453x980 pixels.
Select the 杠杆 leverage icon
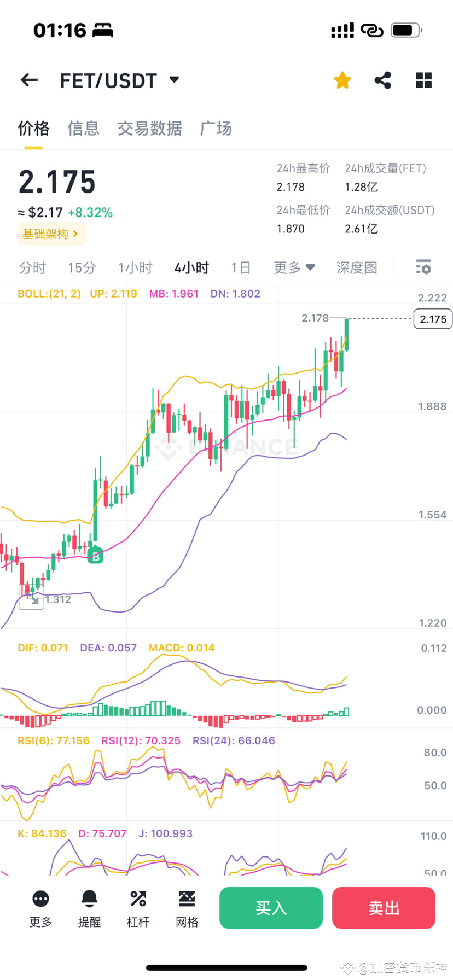[138, 907]
